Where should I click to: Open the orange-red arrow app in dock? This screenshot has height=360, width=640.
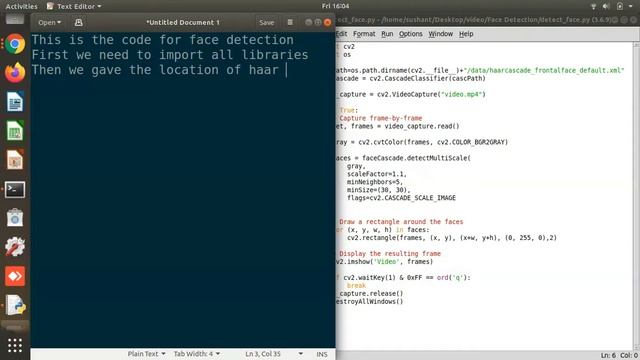click(15, 276)
